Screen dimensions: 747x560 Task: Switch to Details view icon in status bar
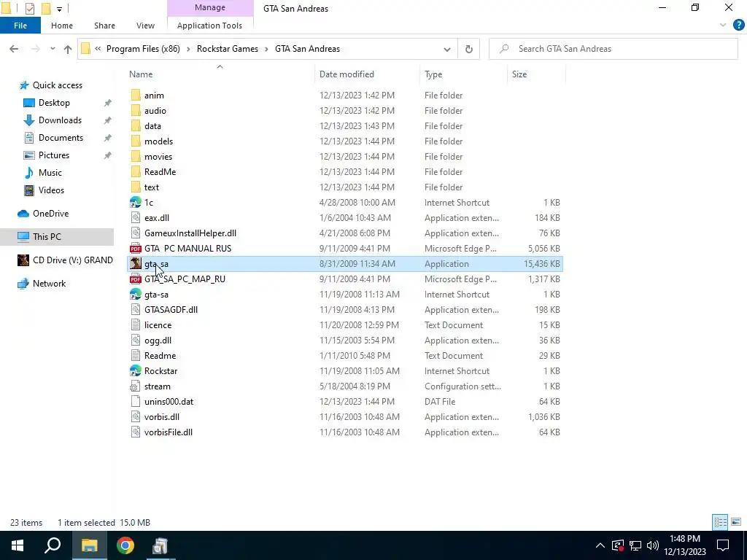click(720, 522)
